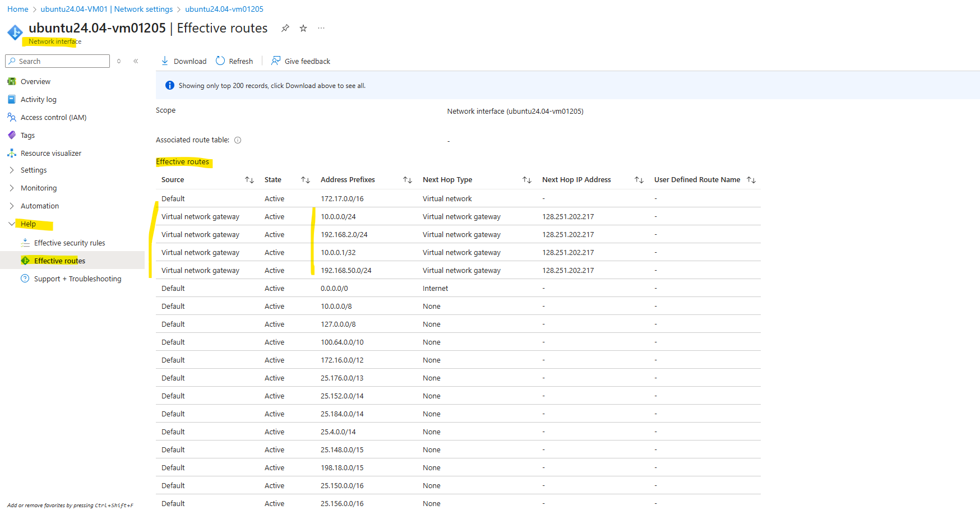The width and height of the screenshot is (980, 510).
Task: Click the Next Hop Type column header
Action: (x=447, y=180)
